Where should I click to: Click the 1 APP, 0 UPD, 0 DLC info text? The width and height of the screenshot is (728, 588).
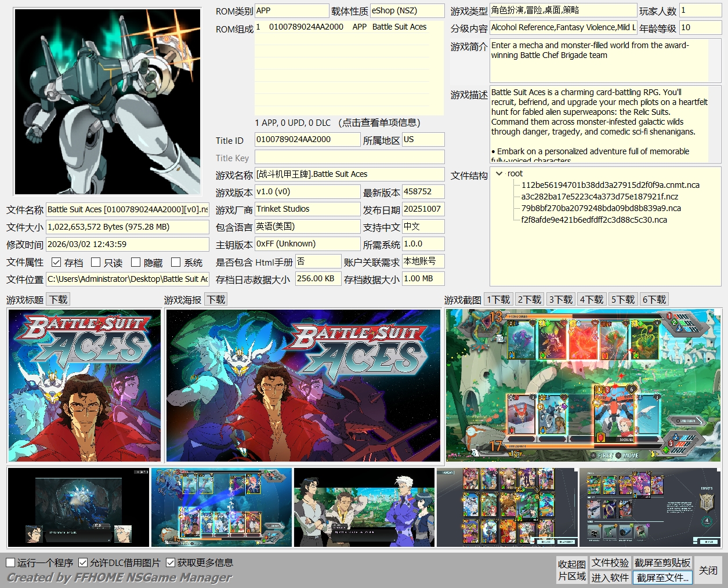tap(338, 123)
